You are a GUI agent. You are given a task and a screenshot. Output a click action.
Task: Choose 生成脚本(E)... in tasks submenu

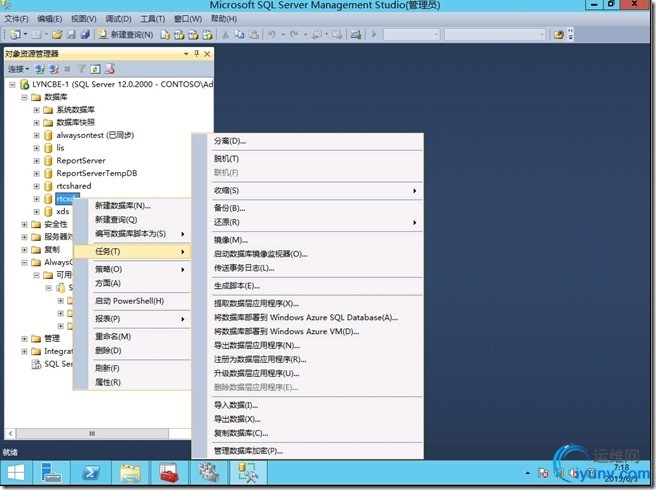pos(307,286)
